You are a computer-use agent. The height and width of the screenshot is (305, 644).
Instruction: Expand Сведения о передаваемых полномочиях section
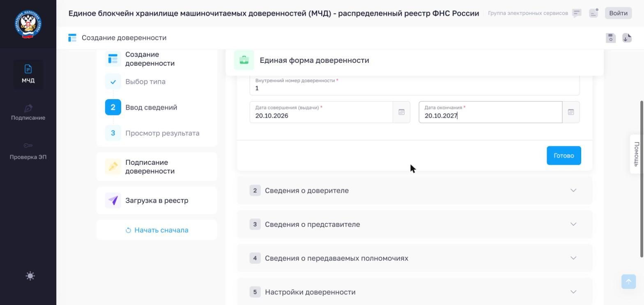coord(414,258)
